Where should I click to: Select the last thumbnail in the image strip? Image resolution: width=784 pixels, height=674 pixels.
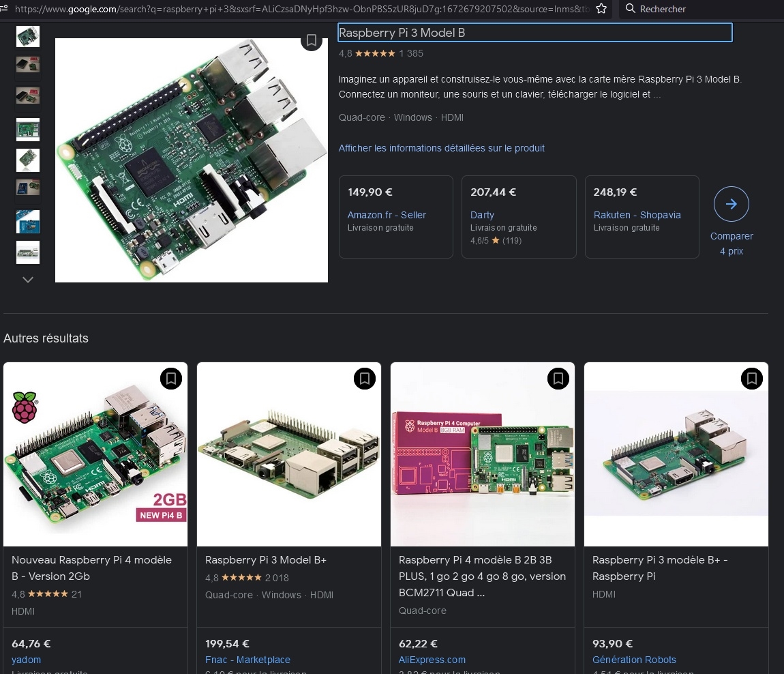point(28,252)
